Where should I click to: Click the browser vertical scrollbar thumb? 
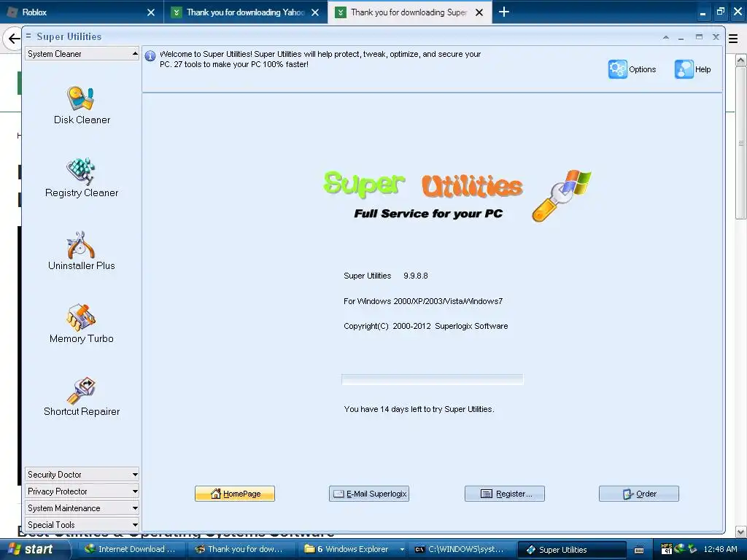click(x=741, y=143)
